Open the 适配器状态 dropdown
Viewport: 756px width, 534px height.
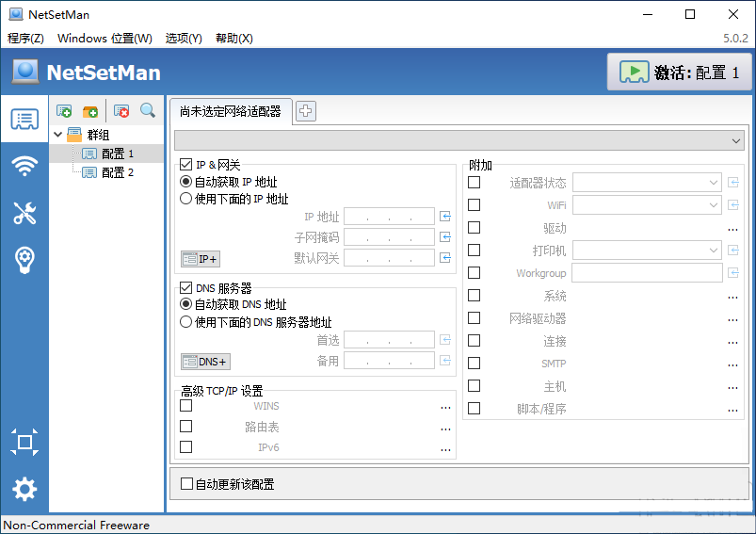click(x=647, y=183)
